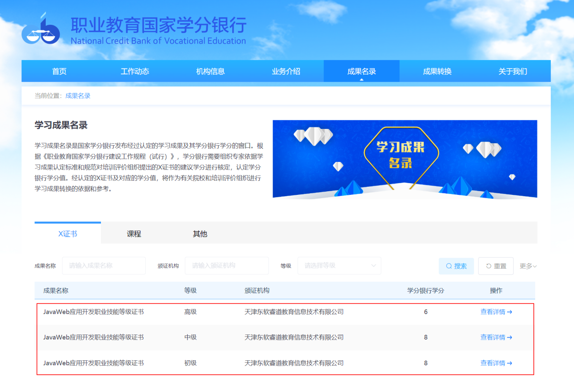Viewport: 574px width, 392px height.
Task: Switch to the 其他 tab
Action: [200, 234]
